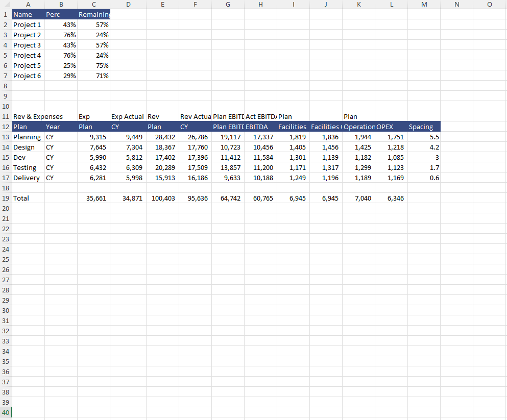Click the 1.7 spacing value

click(424, 168)
